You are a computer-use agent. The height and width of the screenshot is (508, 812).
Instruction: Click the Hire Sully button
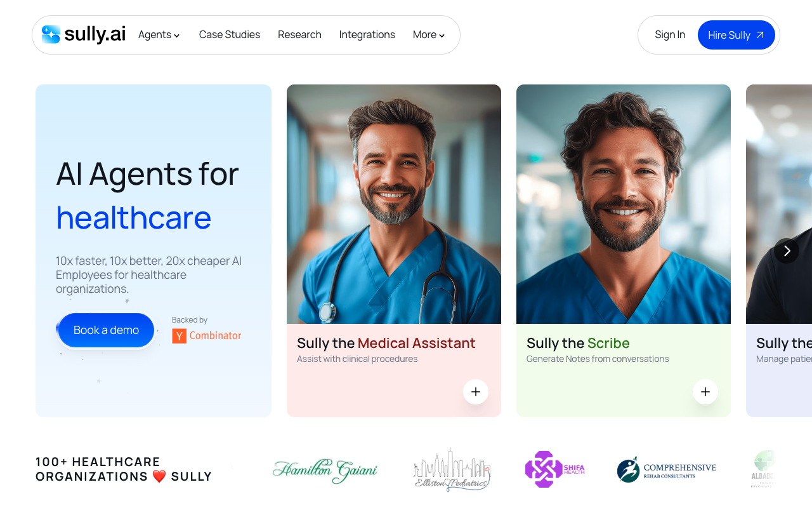click(x=737, y=35)
